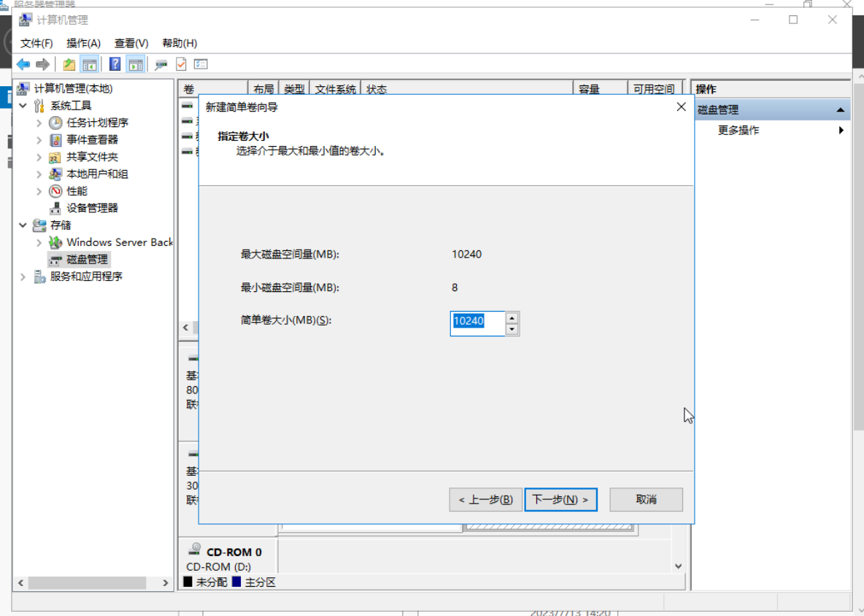Click the Local Users and Groups icon
The width and height of the screenshot is (864, 616).
click(x=55, y=174)
